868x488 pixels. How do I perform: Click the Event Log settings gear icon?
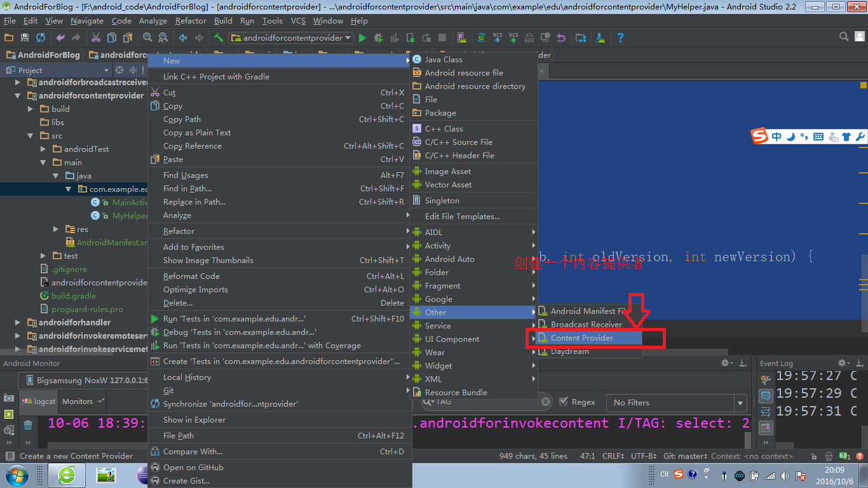pos(843,363)
